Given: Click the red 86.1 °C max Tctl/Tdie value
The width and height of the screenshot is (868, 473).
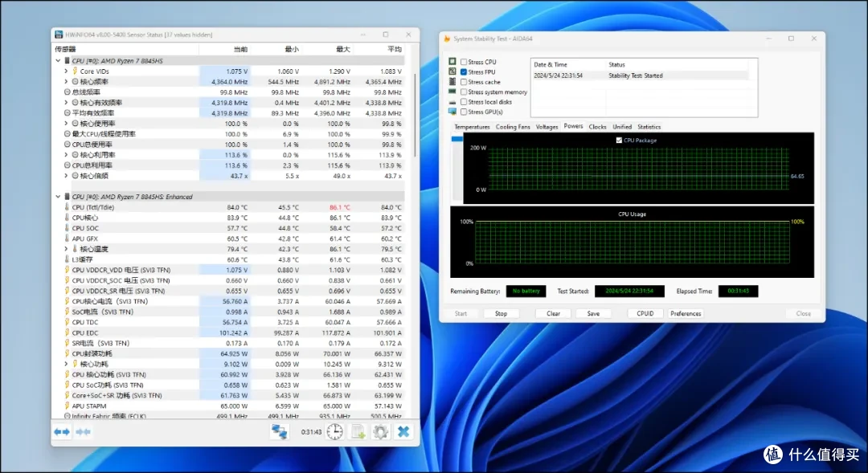Looking at the screenshot, I should click(x=339, y=207).
